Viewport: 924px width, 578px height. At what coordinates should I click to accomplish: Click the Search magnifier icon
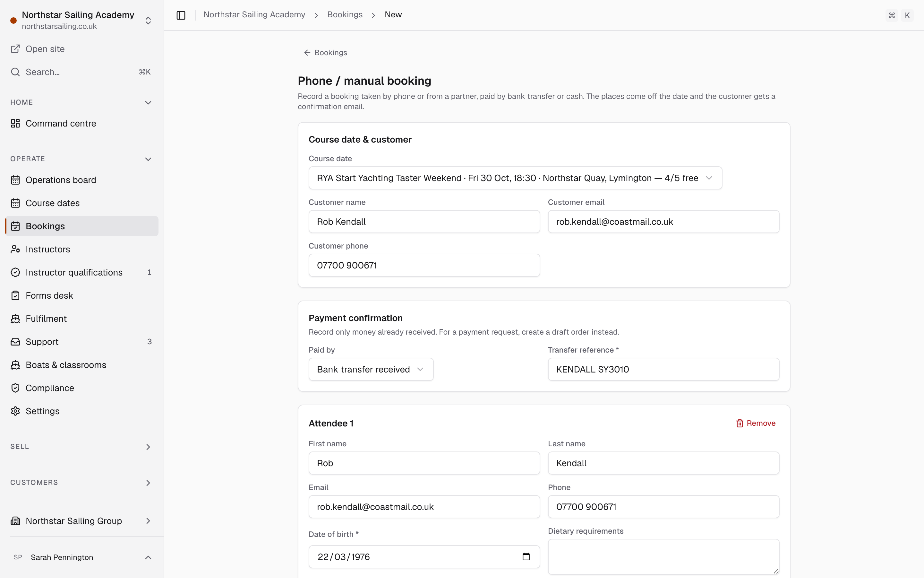click(15, 72)
